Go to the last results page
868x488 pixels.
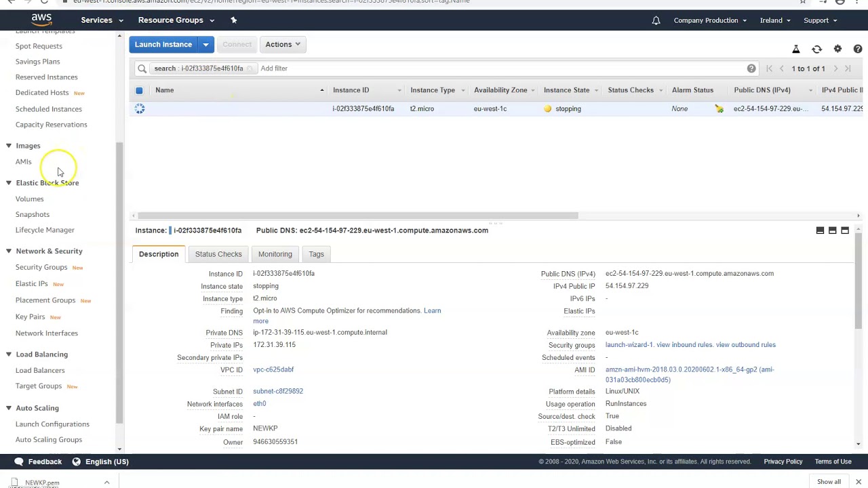pyautogui.click(x=848, y=68)
